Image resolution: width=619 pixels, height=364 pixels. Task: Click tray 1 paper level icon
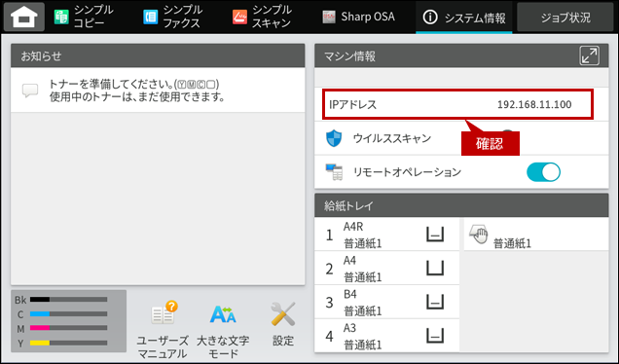pyautogui.click(x=435, y=235)
